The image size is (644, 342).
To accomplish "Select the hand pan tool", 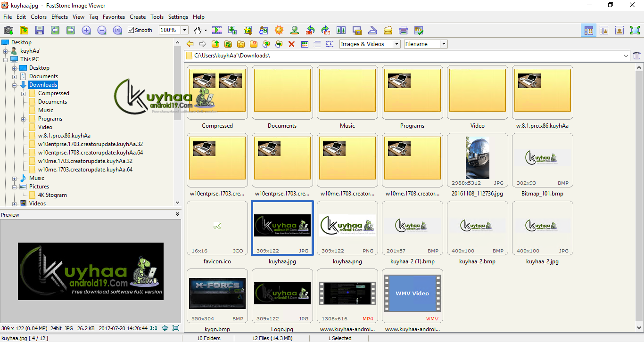I will [x=198, y=30].
